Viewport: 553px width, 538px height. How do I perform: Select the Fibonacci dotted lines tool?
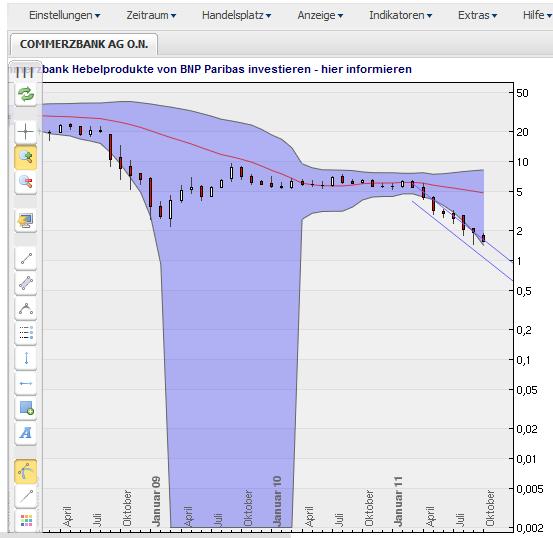tap(26, 333)
